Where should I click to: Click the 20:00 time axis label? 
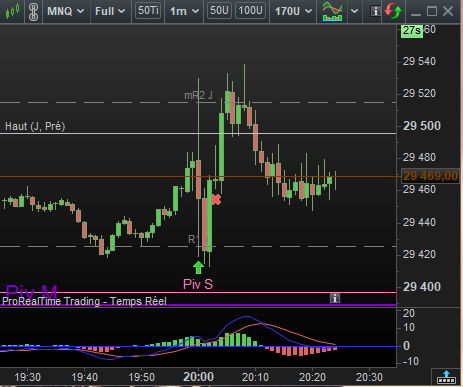(x=198, y=377)
